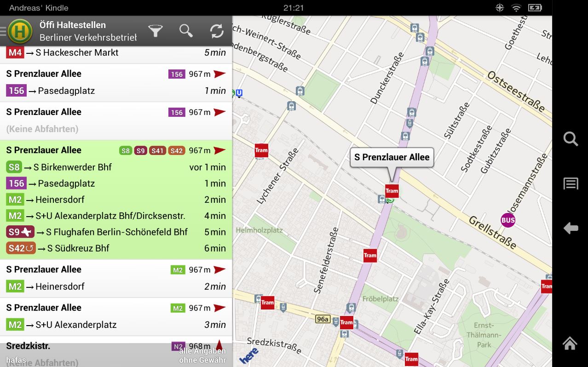Select M2 to S+U Alexanderplatz 3 min departure
The height and width of the screenshot is (367, 588).
coord(116,325)
